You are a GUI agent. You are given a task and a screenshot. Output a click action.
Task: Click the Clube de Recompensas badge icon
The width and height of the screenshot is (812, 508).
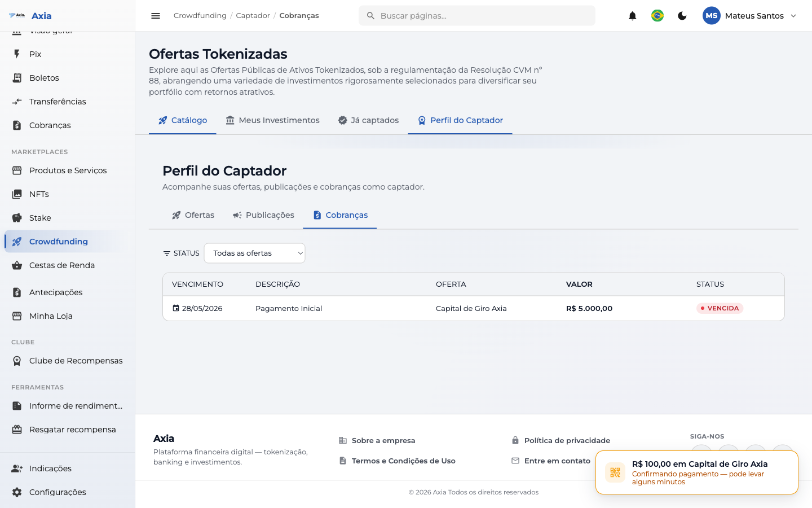tap(17, 361)
